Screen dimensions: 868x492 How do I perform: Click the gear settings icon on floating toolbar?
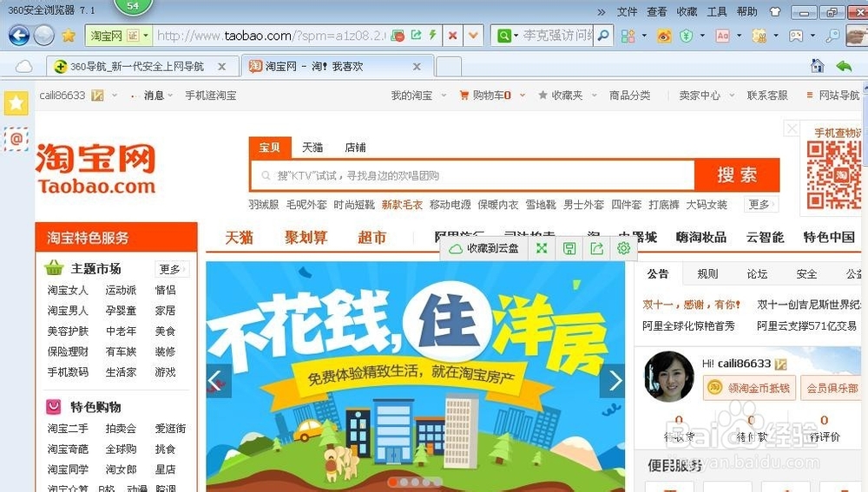[x=624, y=248]
